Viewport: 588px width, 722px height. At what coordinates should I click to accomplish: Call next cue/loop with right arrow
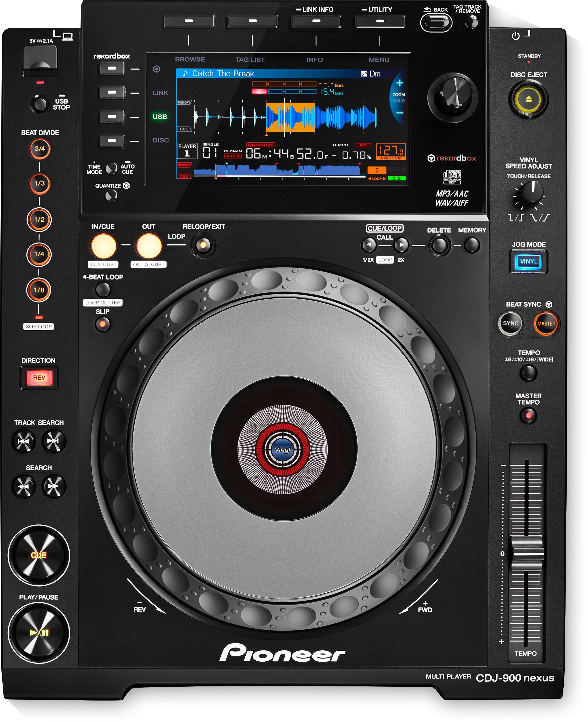tap(401, 245)
